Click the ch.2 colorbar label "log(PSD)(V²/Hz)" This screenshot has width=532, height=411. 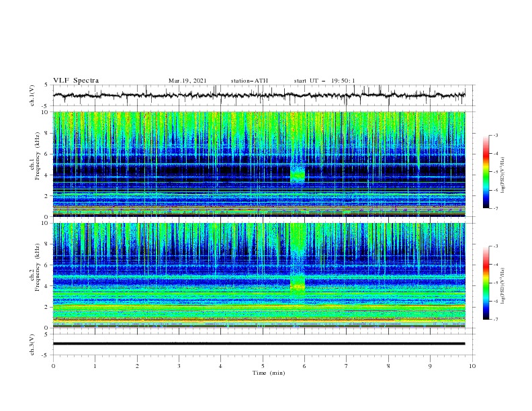(502, 286)
